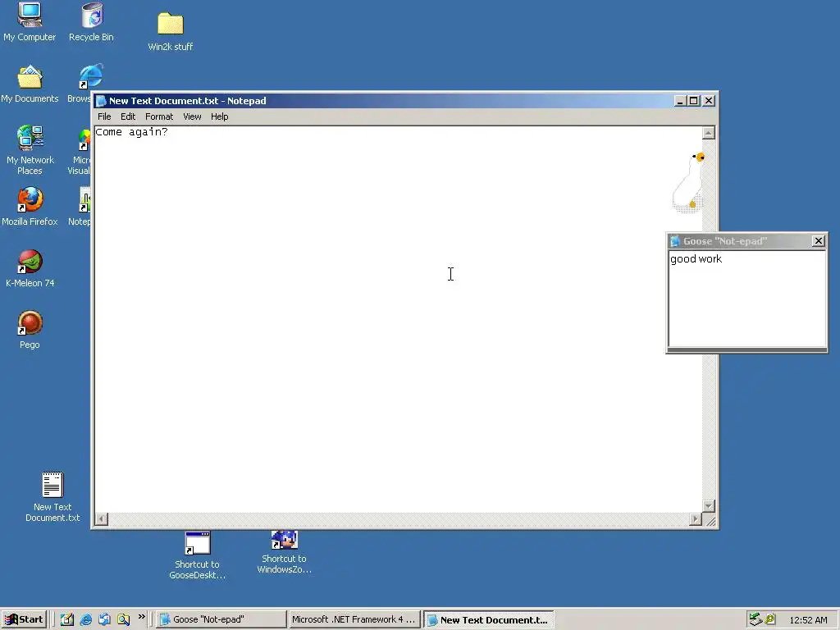Select the K-Meleon 74 desktop shortcut
This screenshot has height=630, width=840.
point(30,268)
